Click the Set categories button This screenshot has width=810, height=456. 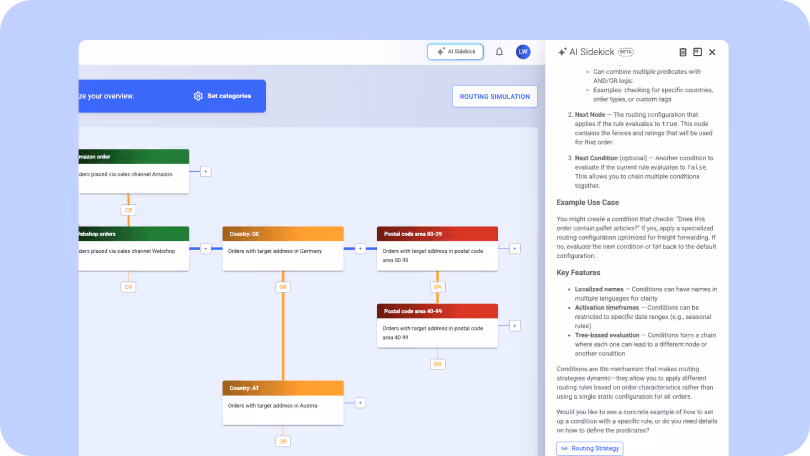pyautogui.click(x=222, y=96)
